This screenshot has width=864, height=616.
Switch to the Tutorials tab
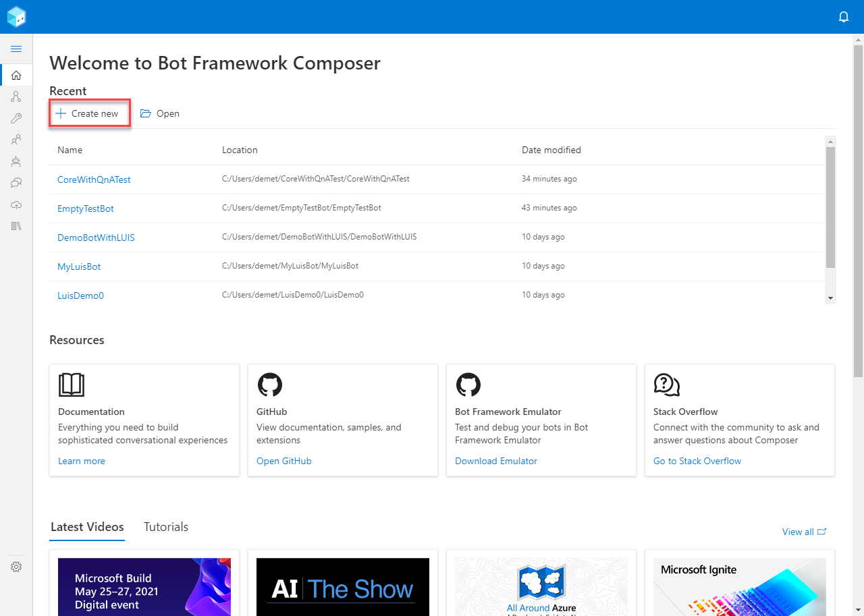[x=166, y=527]
